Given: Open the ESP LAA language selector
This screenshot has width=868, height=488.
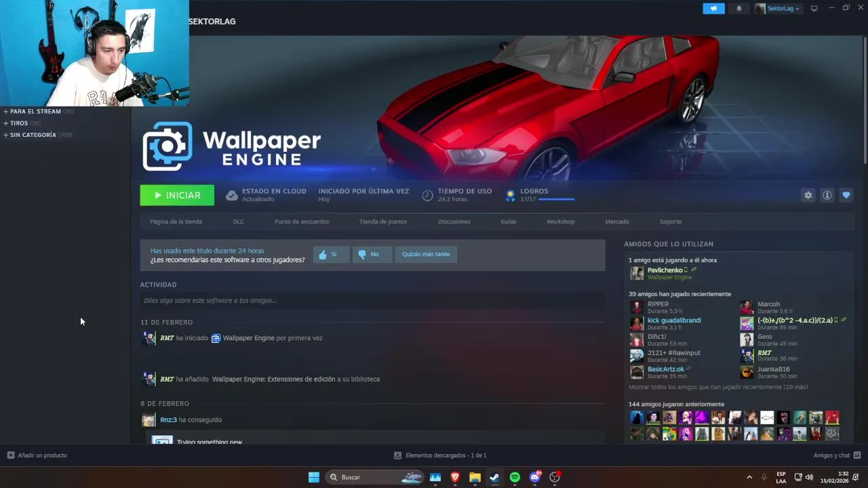Looking at the screenshot, I should (x=781, y=477).
